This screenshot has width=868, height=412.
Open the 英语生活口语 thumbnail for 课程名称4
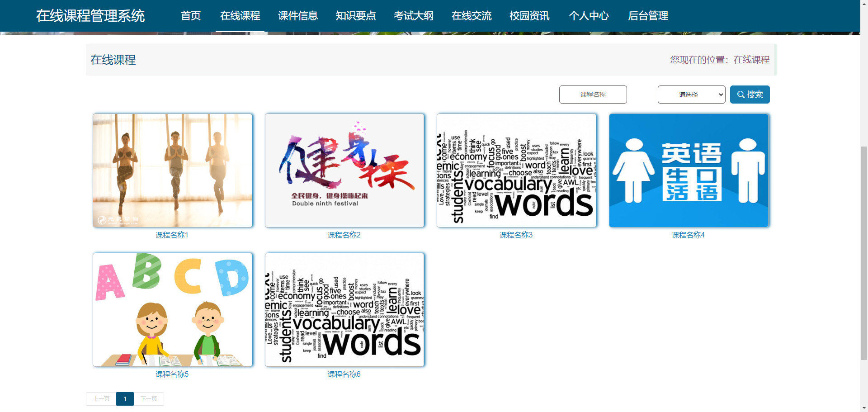pos(689,170)
